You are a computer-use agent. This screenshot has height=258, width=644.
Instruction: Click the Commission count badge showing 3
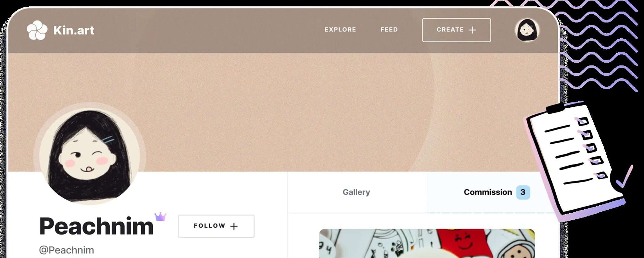click(523, 192)
